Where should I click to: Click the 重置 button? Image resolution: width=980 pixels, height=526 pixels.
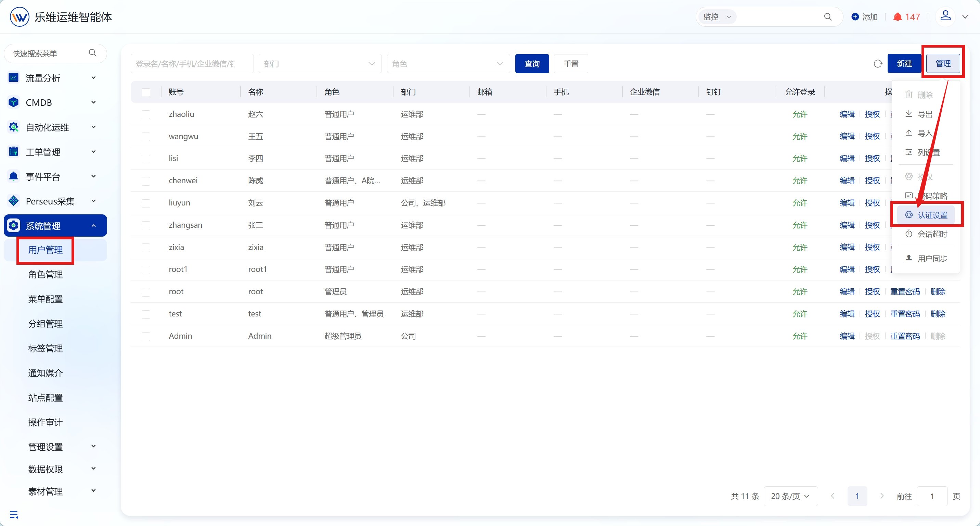point(571,64)
